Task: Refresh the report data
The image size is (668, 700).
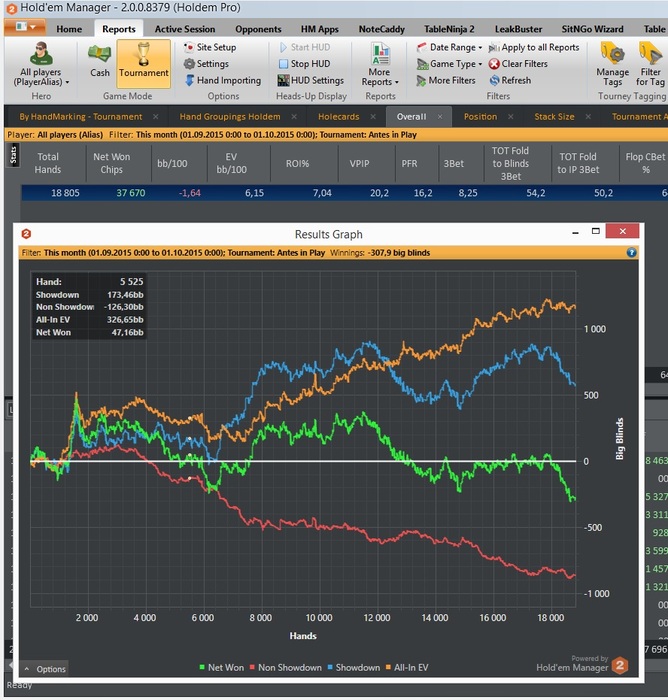Action: click(510, 80)
